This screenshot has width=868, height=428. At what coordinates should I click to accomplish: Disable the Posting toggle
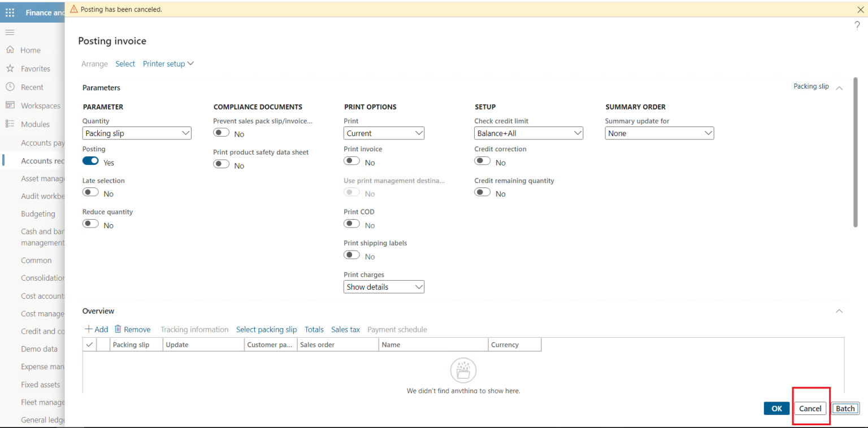click(90, 161)
